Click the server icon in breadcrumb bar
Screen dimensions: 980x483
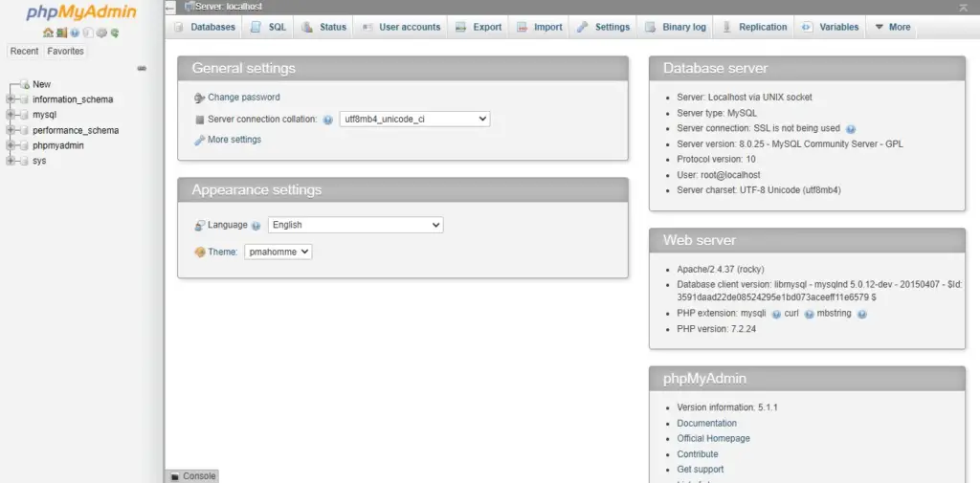coord(189,7)
